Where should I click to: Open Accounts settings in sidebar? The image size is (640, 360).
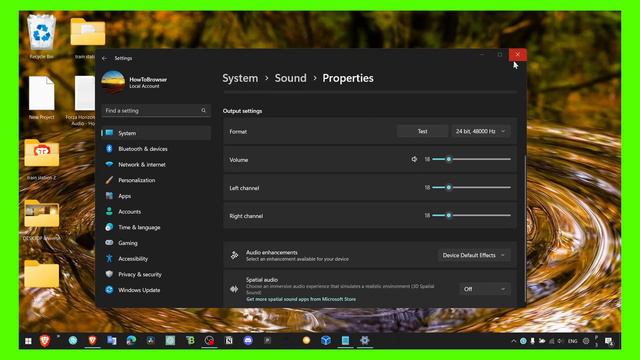[156, 211]
